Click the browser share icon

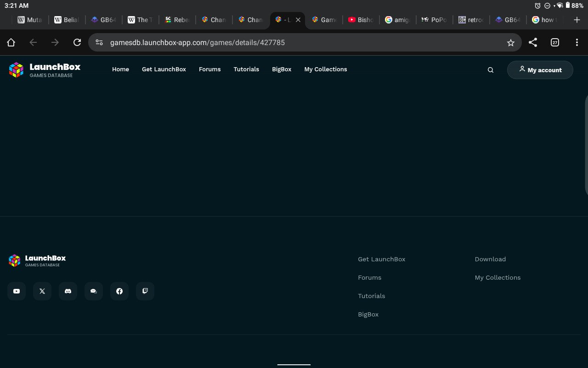tap(533, 42)
